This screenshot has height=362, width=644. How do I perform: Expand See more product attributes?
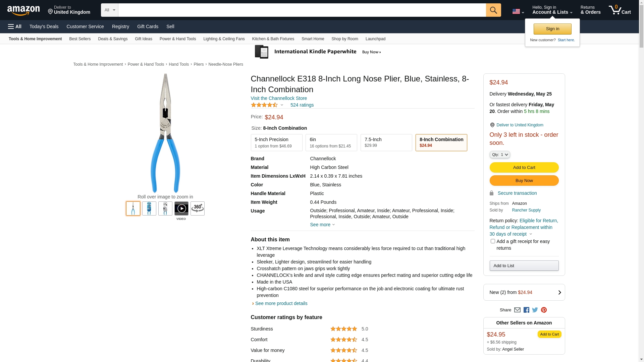coord(322,225)
